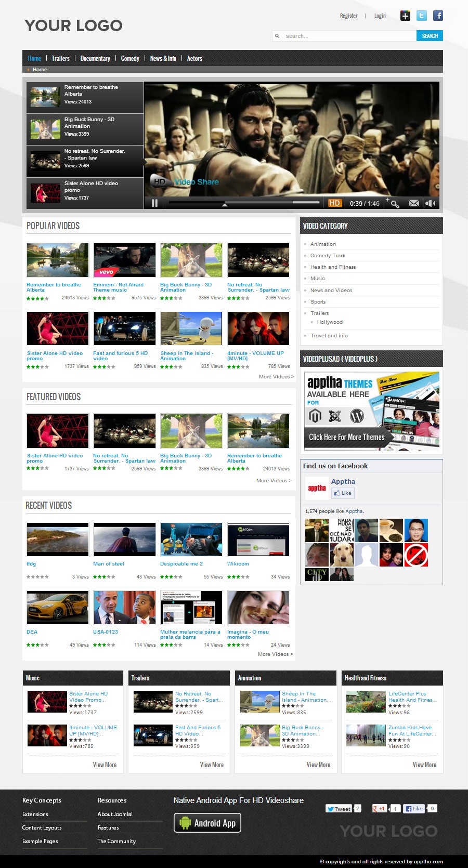Open the About Joomla! footer link
The height and width of the screenshot is (868, 468).
coord(115,814)
